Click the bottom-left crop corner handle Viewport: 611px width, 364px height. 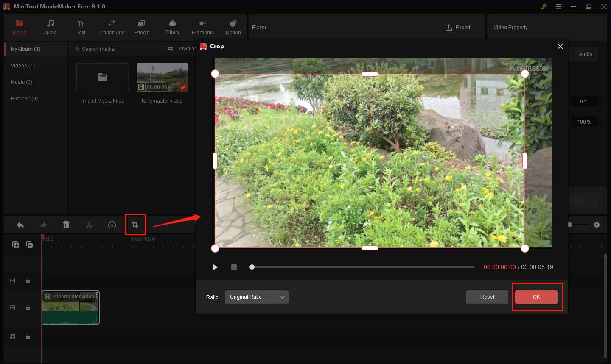215,248
